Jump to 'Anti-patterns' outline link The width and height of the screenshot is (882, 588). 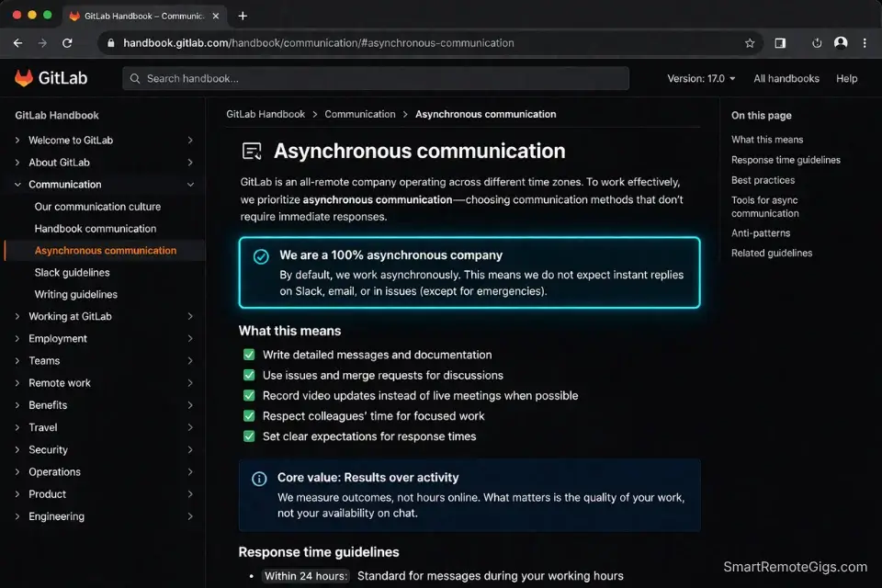pos(761,233)
